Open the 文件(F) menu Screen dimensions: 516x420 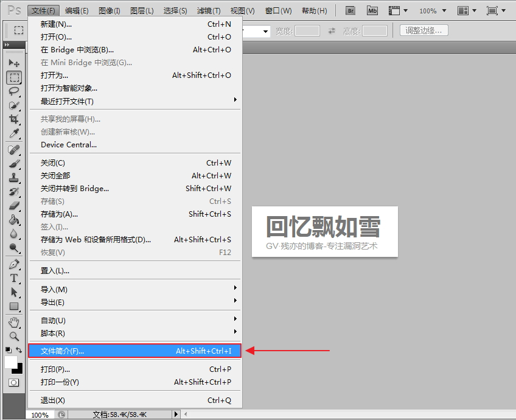(43, 11)
